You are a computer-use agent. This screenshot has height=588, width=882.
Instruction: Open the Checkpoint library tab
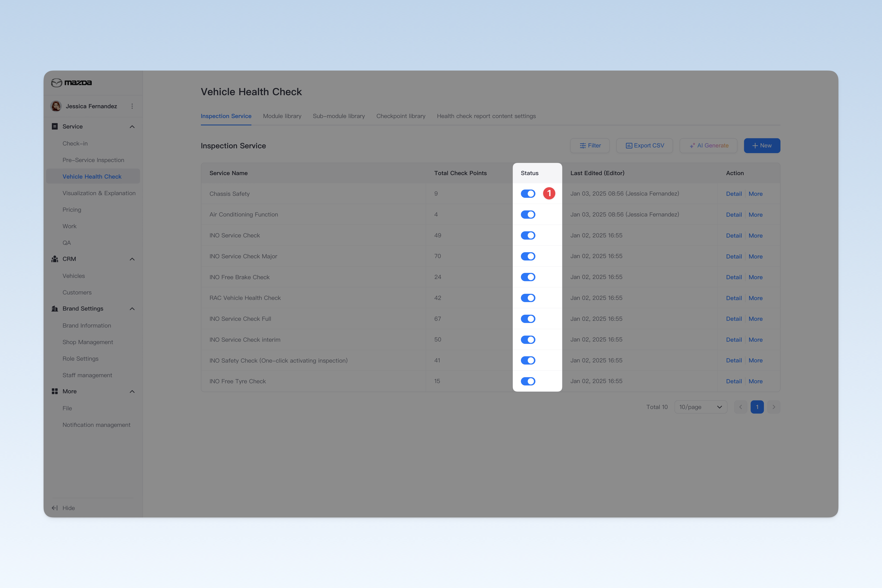click(x=401, y=116)
